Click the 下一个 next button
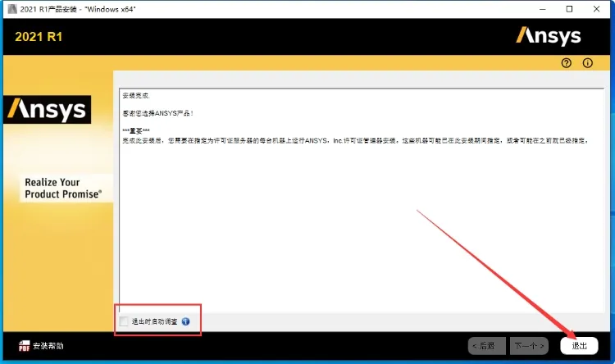The width and height of the screenshot is (615, 364). (x=529, y=346)
